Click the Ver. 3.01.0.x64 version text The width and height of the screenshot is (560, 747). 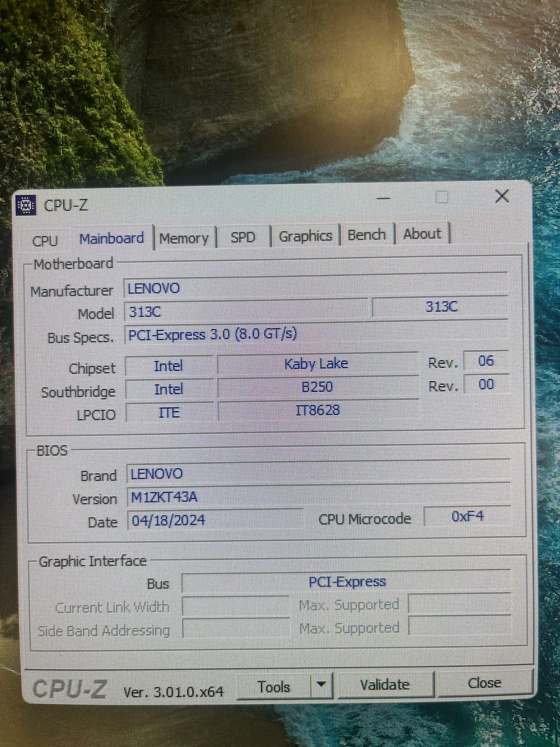pyautogui.click(x=173, y=692)
